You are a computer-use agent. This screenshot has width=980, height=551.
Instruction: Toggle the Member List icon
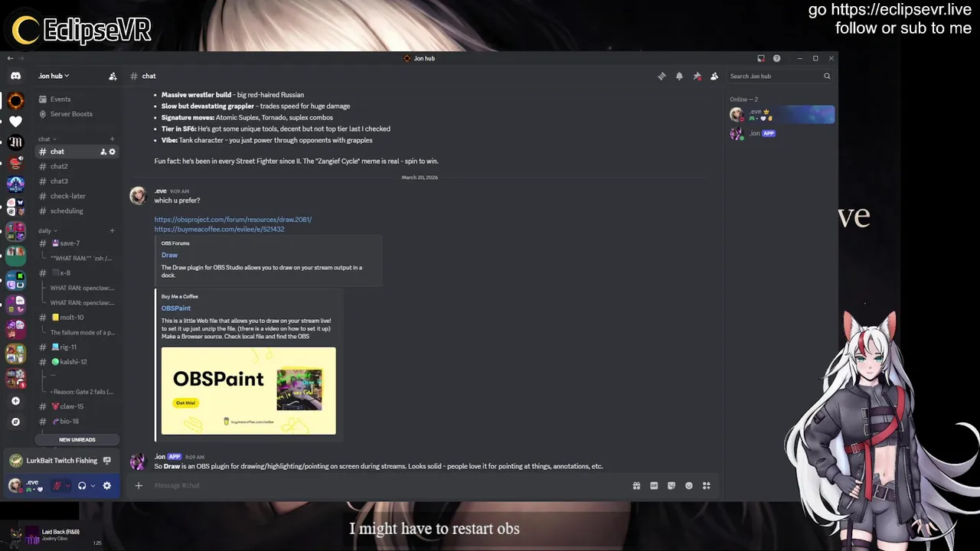(x=714, y=76)
